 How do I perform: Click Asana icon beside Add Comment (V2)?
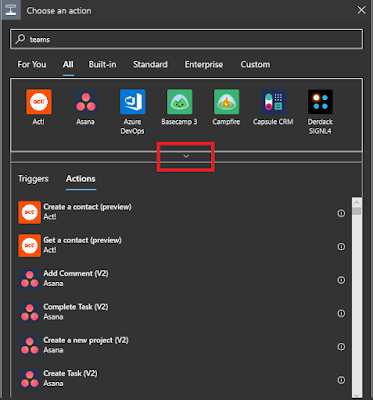click(x=30, y=279)
